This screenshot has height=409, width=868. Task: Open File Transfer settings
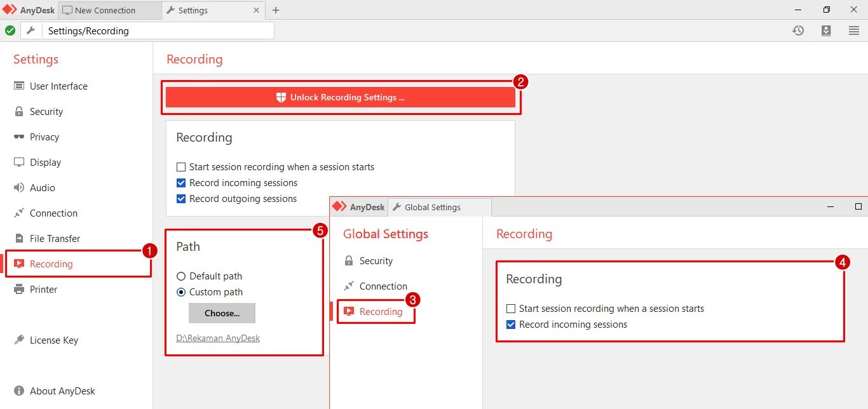[55, 239]
